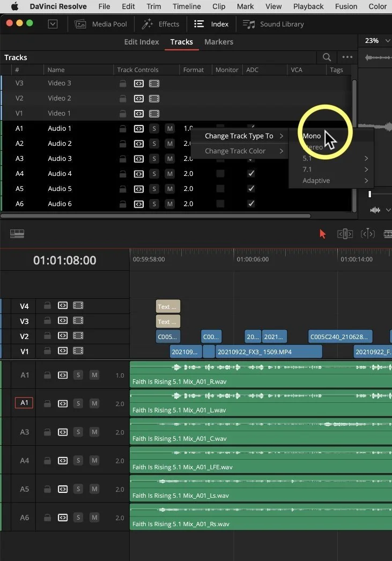Disable the V2 timeline video track
Image resolution: width=392 pixels, height=561 pixels.
pos(78,336)
